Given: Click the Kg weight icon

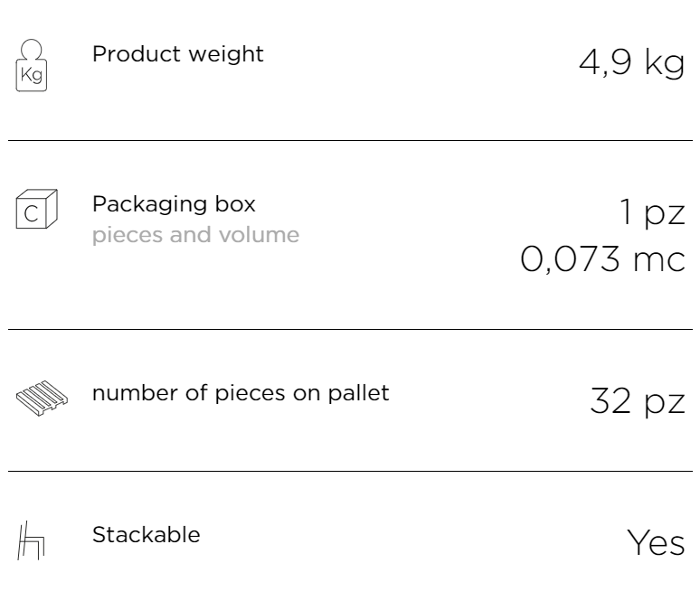Looking at the screenshot, I should tap(32, 65).
